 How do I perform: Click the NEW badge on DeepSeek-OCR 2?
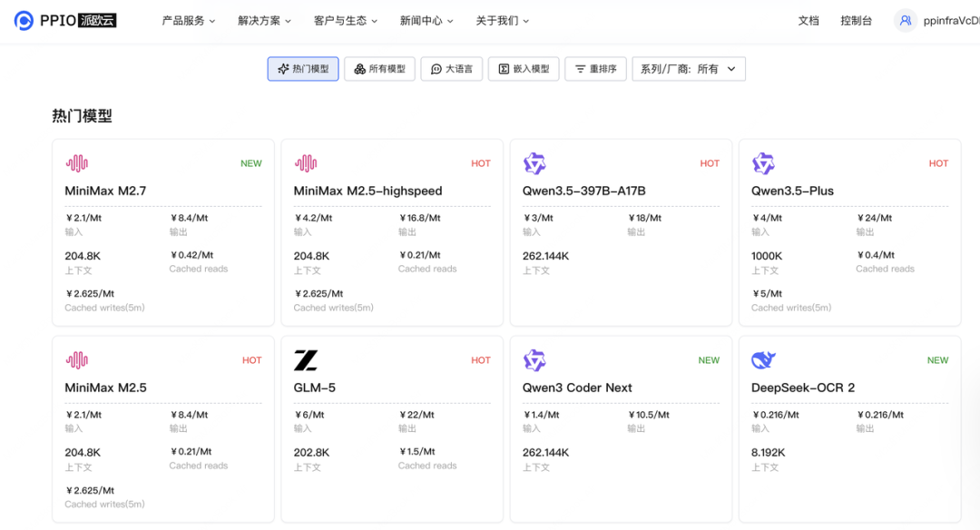[937, 360]
